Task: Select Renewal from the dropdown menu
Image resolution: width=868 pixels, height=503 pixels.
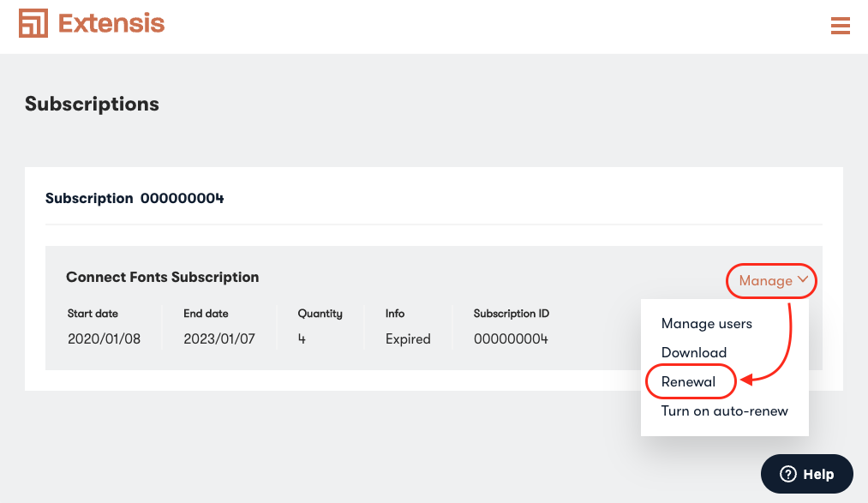Action: [688, 382]
